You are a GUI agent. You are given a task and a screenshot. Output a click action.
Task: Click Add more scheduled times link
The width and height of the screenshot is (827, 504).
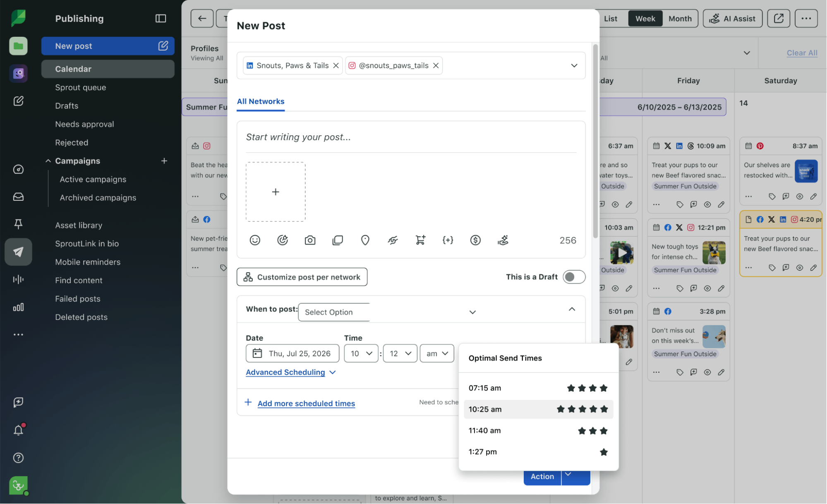[306, 403]
